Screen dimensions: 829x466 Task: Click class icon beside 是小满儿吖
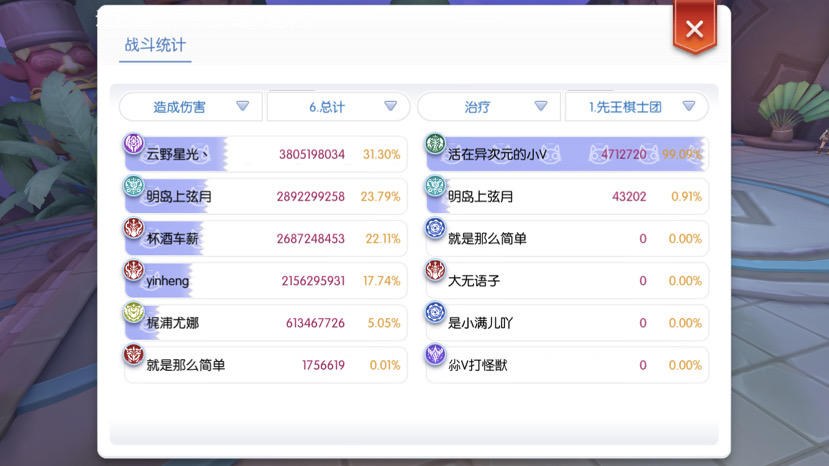435,313
